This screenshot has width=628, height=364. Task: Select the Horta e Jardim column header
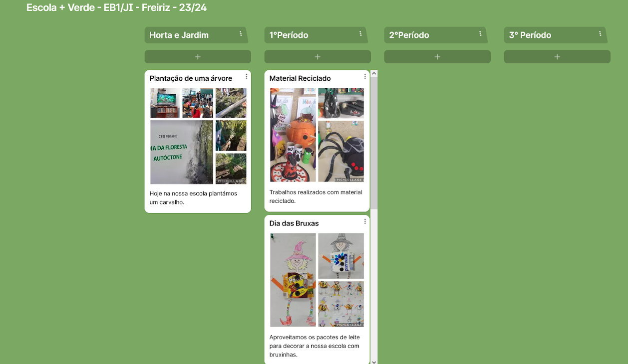[x=179, y=35]
